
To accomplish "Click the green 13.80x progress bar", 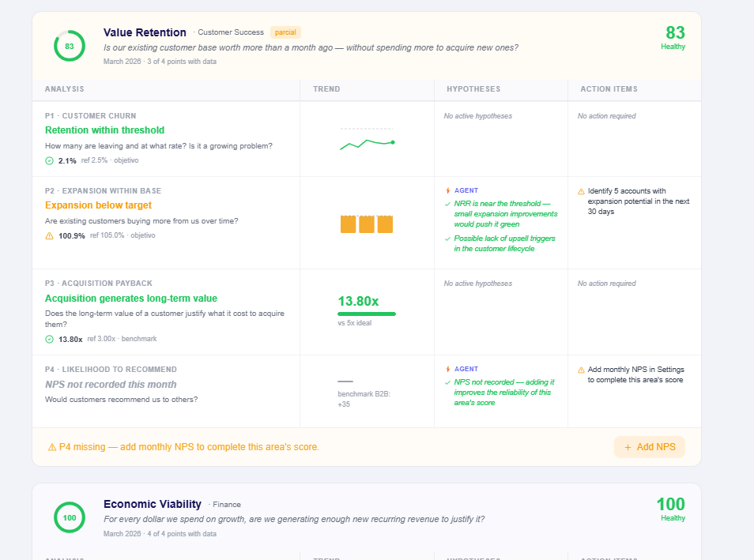I will coord(367,314).
